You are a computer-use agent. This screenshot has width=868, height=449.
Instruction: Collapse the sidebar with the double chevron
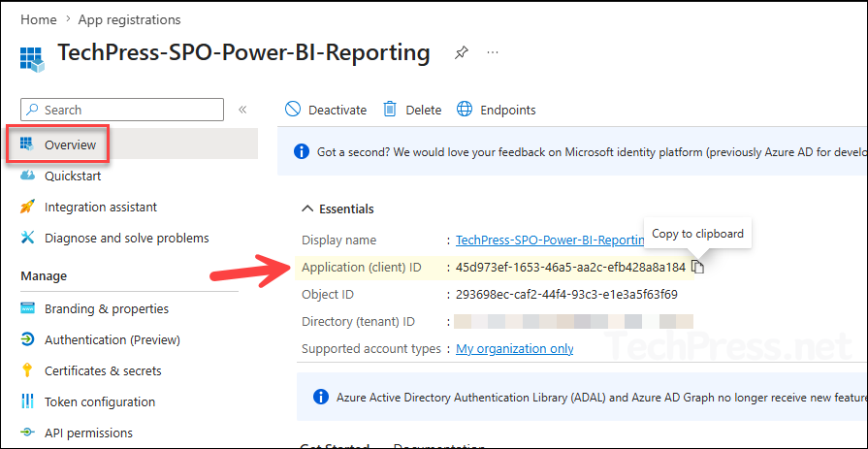click(x=242, y=110)
